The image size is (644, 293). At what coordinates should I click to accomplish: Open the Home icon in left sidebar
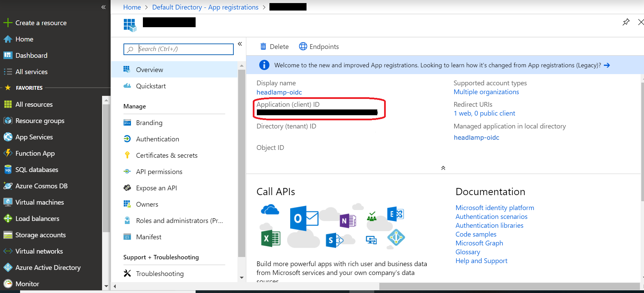[8, 39]
